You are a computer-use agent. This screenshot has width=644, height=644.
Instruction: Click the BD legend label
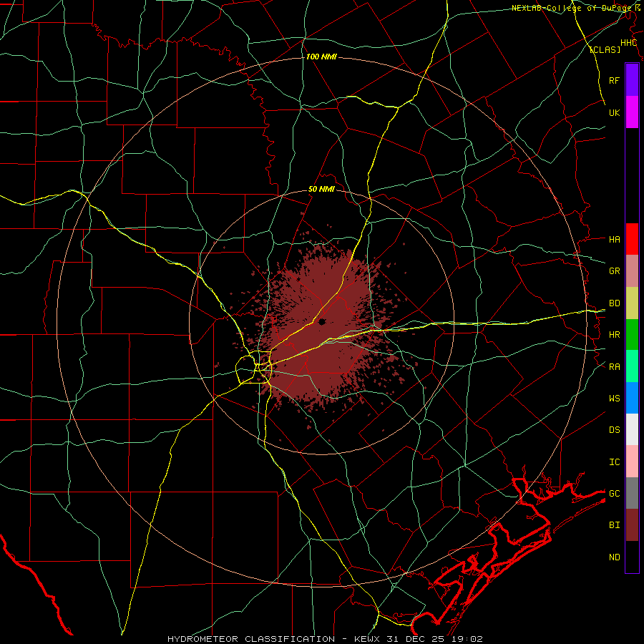614,303
